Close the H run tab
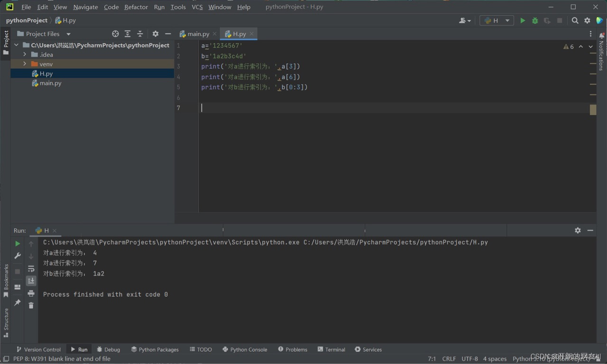The width and height of the screenshot is (607, 364). coord(55,230)
